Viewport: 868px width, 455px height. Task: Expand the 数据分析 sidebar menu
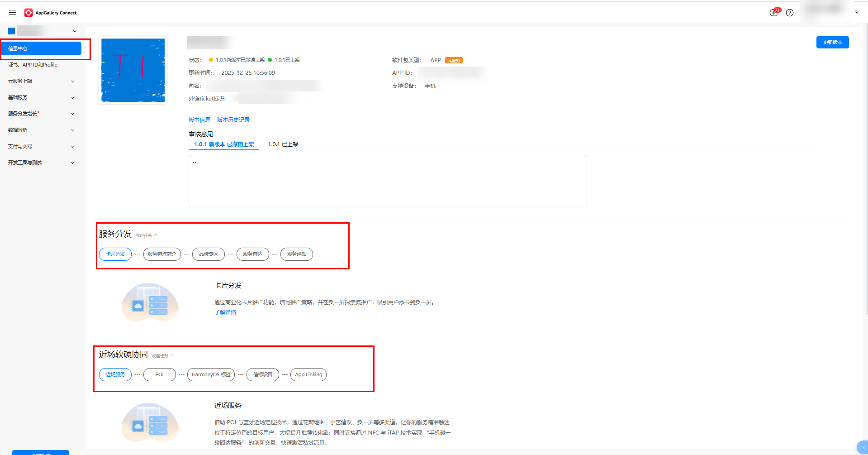coord(40,130)
